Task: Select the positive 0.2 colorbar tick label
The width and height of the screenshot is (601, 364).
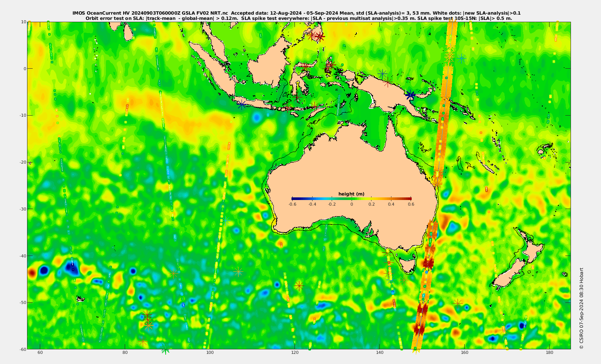Action: [x=371, y=205]
